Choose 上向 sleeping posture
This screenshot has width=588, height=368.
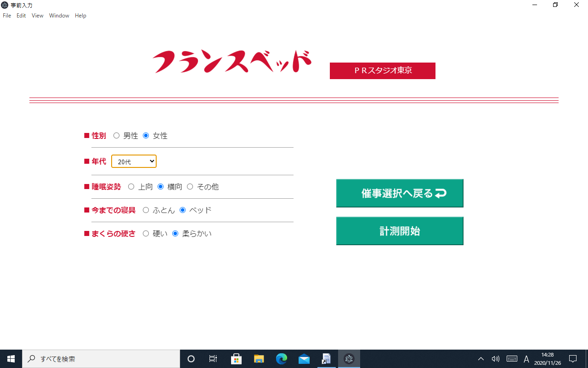click(131, 187)
